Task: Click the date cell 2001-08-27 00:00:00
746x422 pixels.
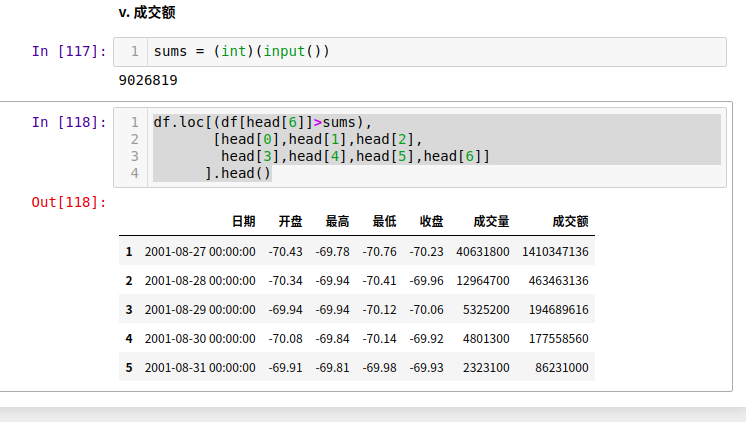Action: tap(200, 252)
